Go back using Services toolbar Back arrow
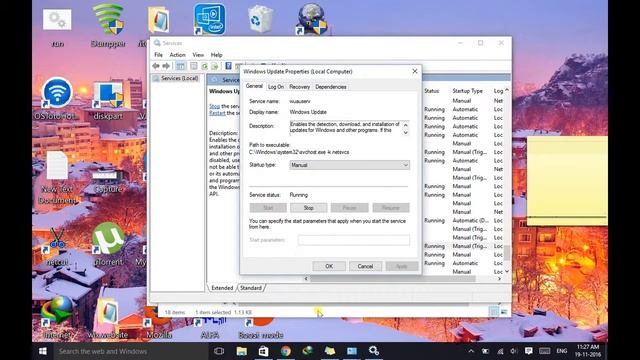 156,66
